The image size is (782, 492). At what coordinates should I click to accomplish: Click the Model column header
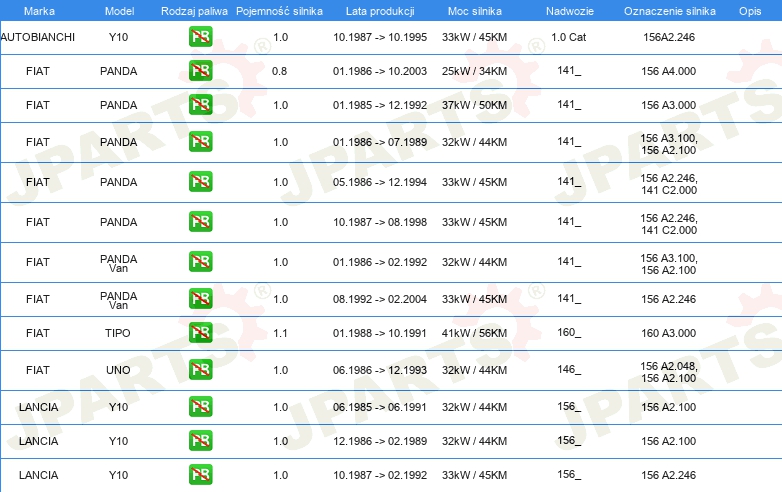(119, 11)
